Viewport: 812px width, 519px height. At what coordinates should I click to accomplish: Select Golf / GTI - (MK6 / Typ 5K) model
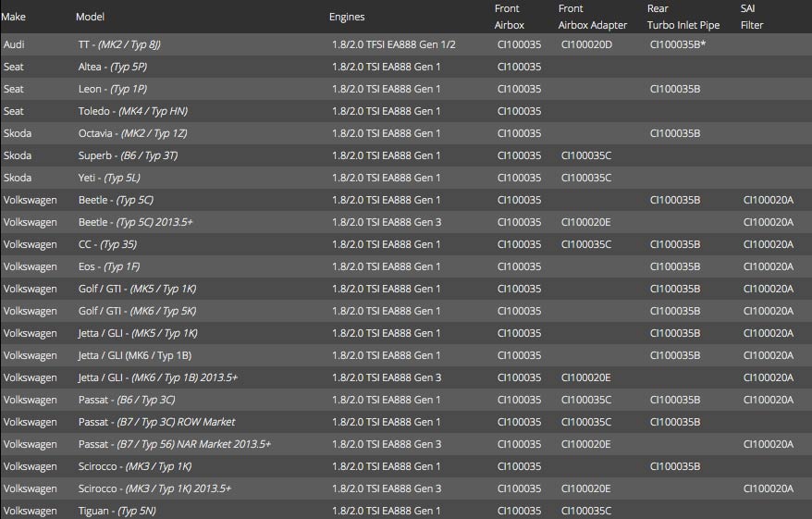[137, 311]
